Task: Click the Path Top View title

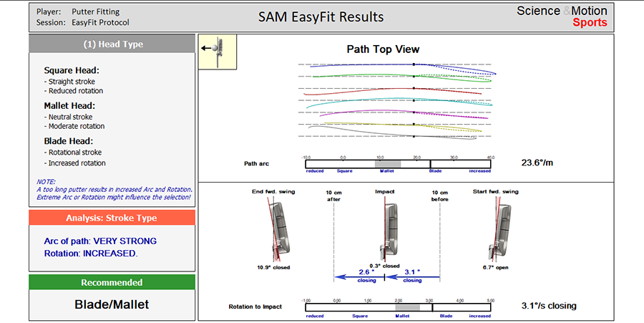Action: pyautogui.click(x=384, y=49)
